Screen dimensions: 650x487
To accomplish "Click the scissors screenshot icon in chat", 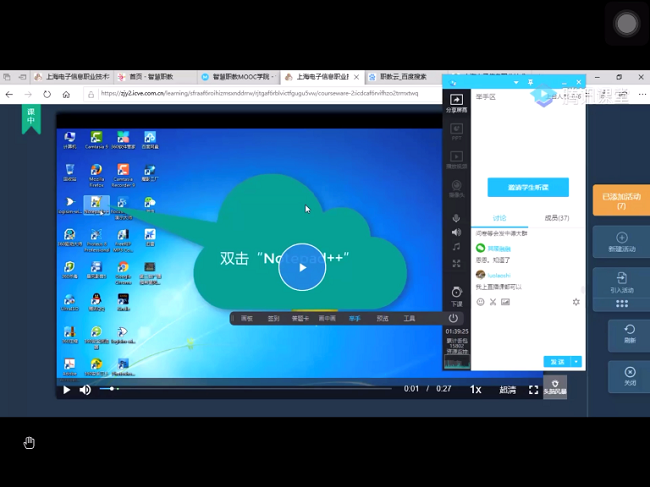I will pos(493,302).
